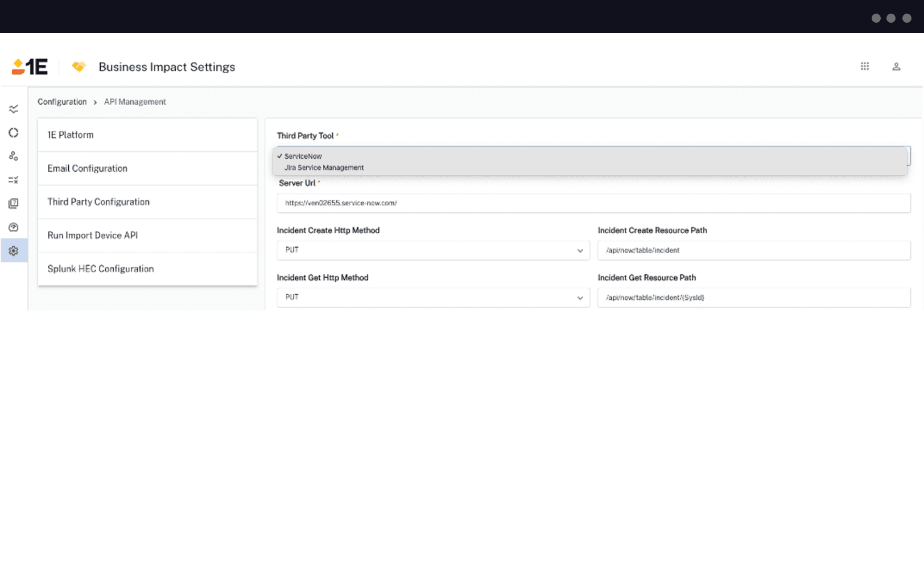Image resolution: width=924 pixels, height=587 pixels.
Task: Choose Jira Service Management from the dropdown
Action: [x=324, y=167]
